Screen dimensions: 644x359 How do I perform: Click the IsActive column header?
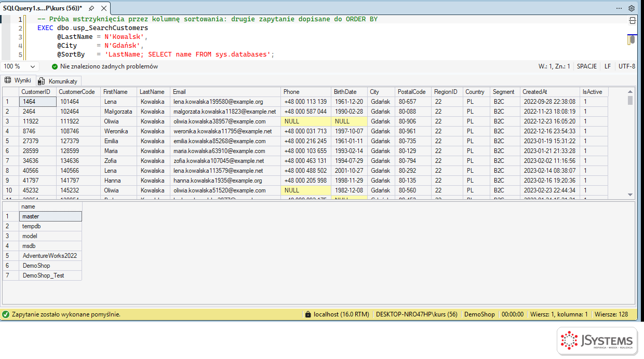(594, 92)
